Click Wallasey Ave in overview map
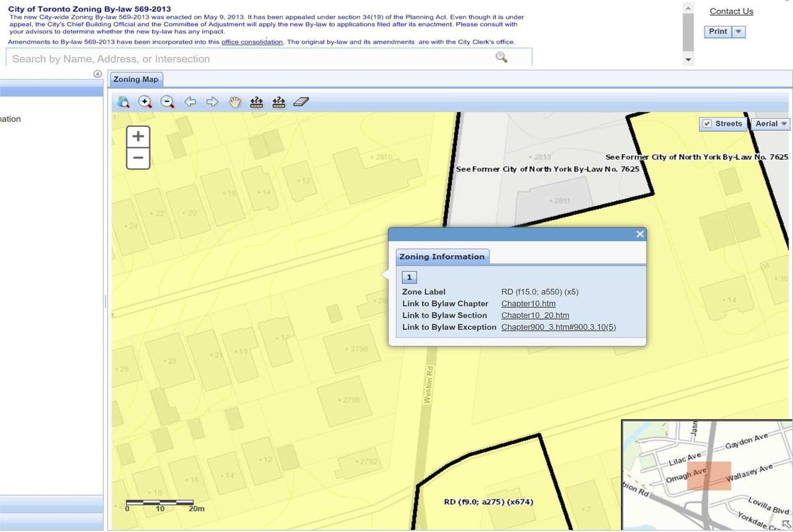Screen dimensions: 793x532 coord(749,473)
